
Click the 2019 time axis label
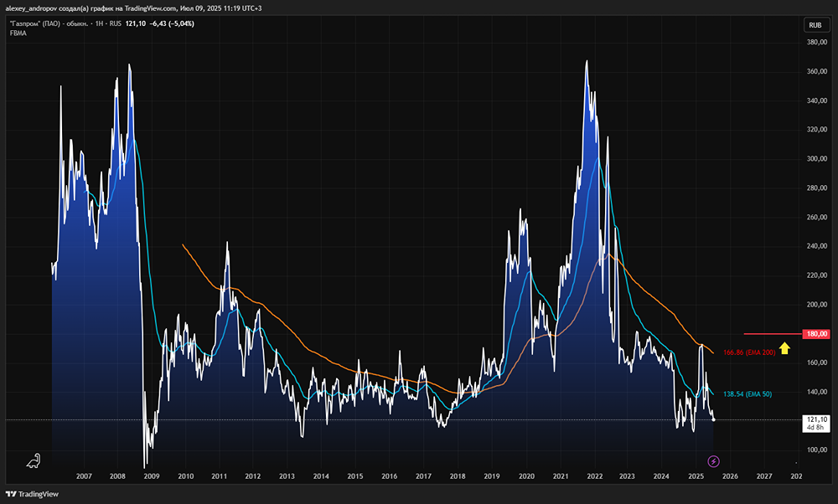pyautogui.click(x=492, y=476)
